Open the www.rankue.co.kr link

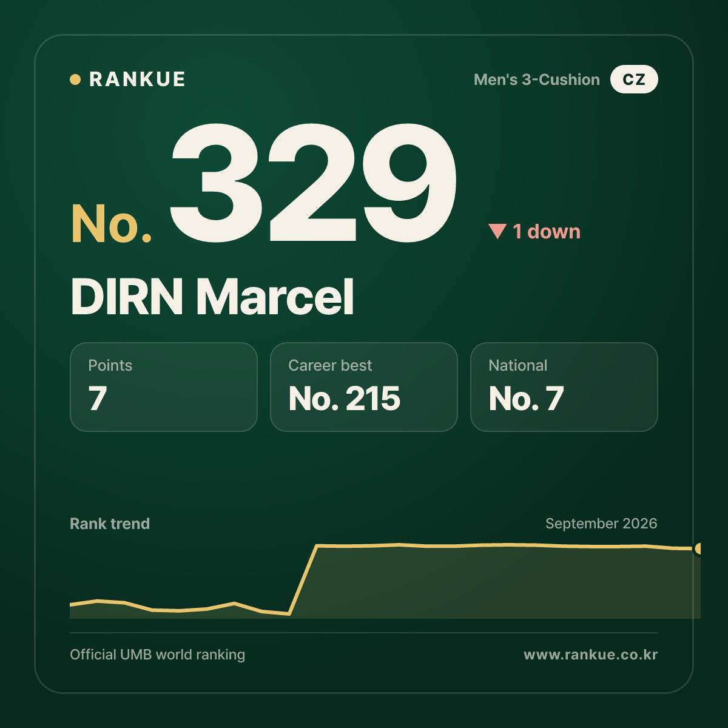click(x=591, y=655)
